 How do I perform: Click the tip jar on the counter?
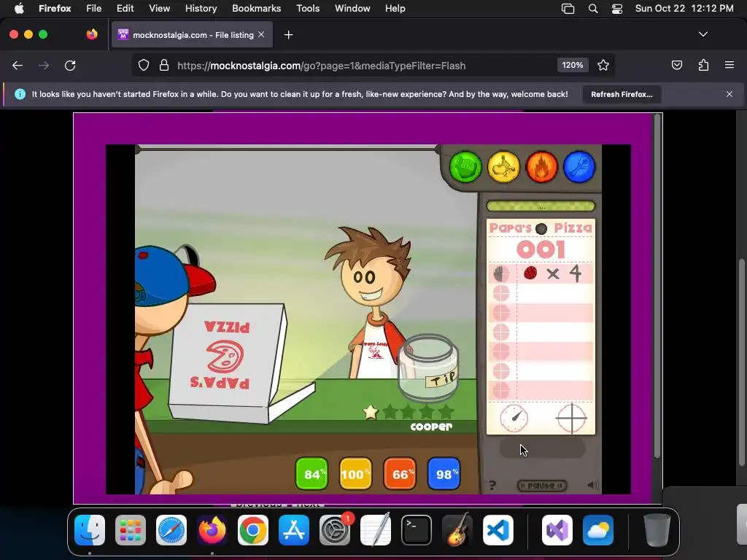427,367
